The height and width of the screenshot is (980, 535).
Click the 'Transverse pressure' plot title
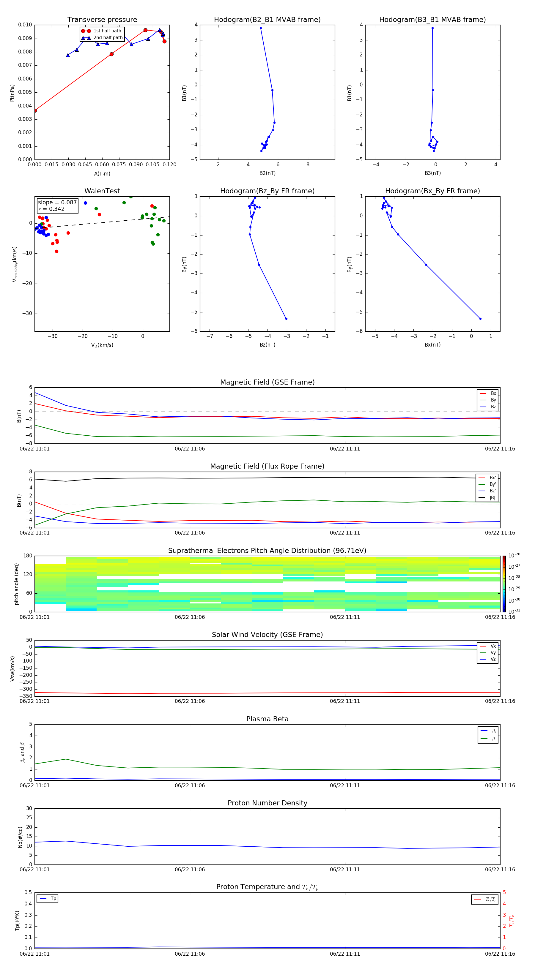click(x=102, y=20)
